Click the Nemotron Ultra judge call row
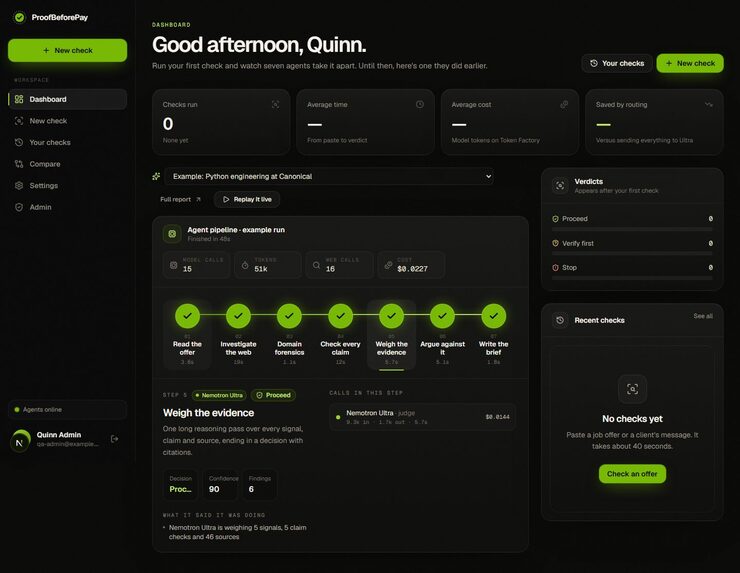The image size is (740, 573). click(x=423, y=417)
